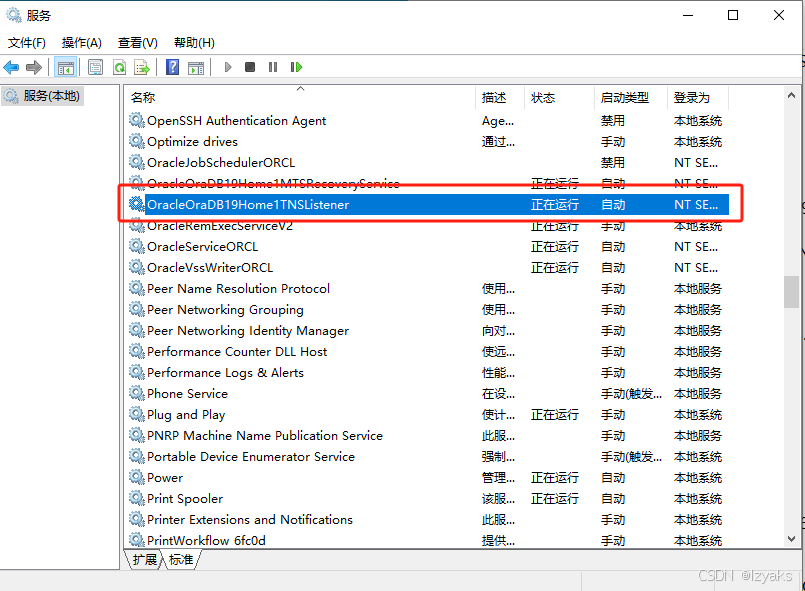Open the 帮助(H) menu
This screenshot has height=591, width=805.
click(194, 43)
